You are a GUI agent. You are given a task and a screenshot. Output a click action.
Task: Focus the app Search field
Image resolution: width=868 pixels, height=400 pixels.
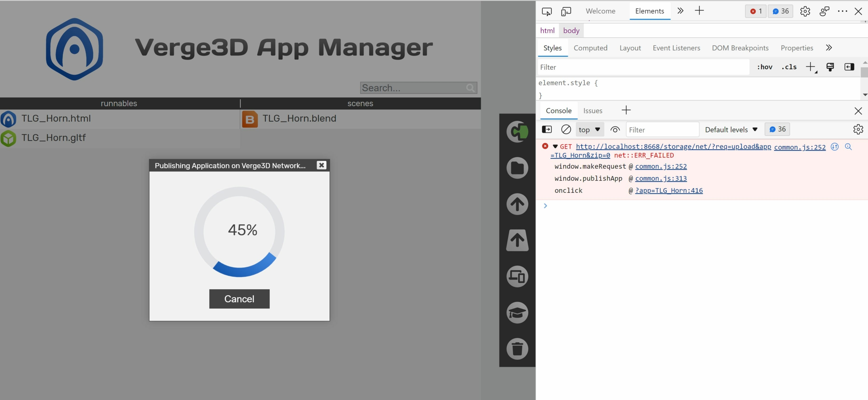[418, 88]
